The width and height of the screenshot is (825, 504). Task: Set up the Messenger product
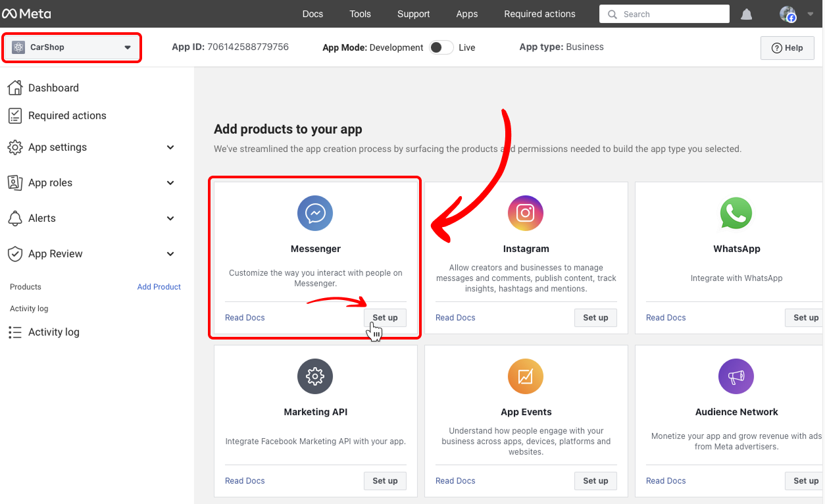click(x=385, y=317)
